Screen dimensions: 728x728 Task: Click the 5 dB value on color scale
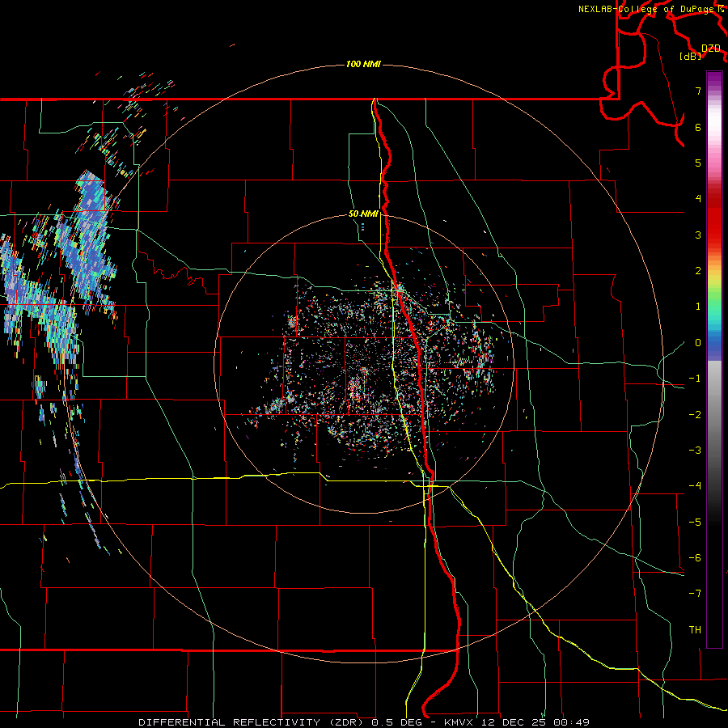point(698,163)
